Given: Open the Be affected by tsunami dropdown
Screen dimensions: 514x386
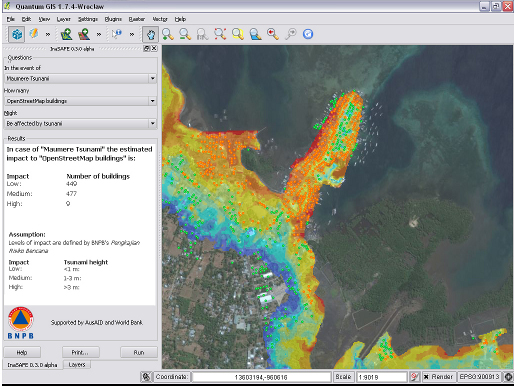Looking at the screenshot, I should point(81,124).
